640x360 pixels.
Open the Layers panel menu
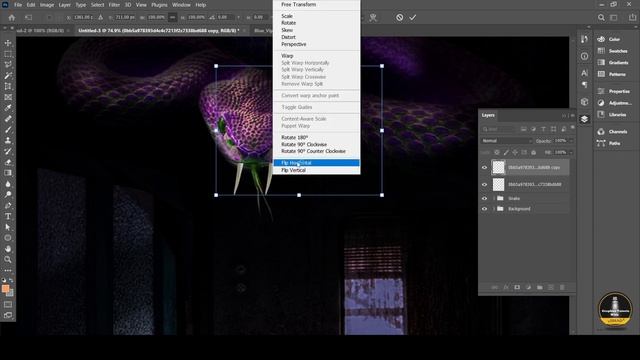572,116
